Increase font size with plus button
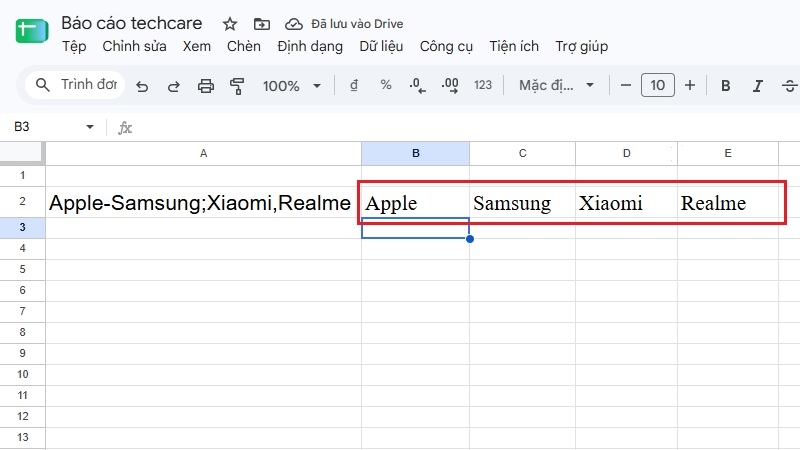The image size is (800, 450). tap(690, 85)
